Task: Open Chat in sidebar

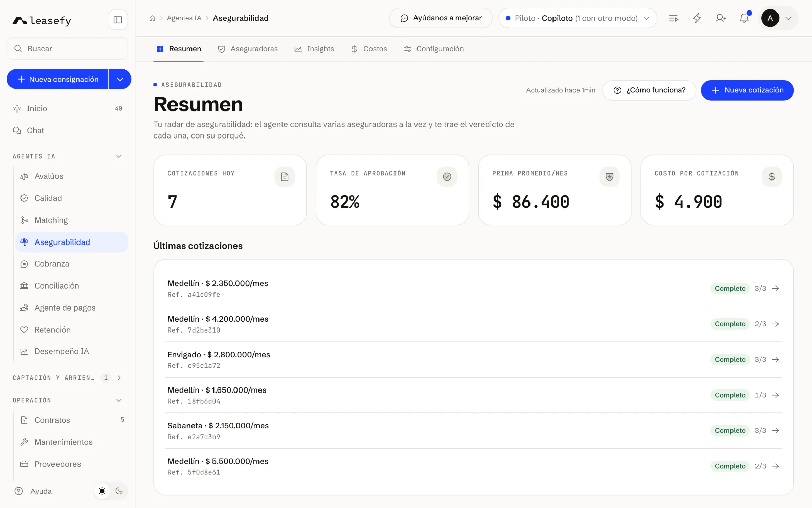Action: [x=68, y=131]
